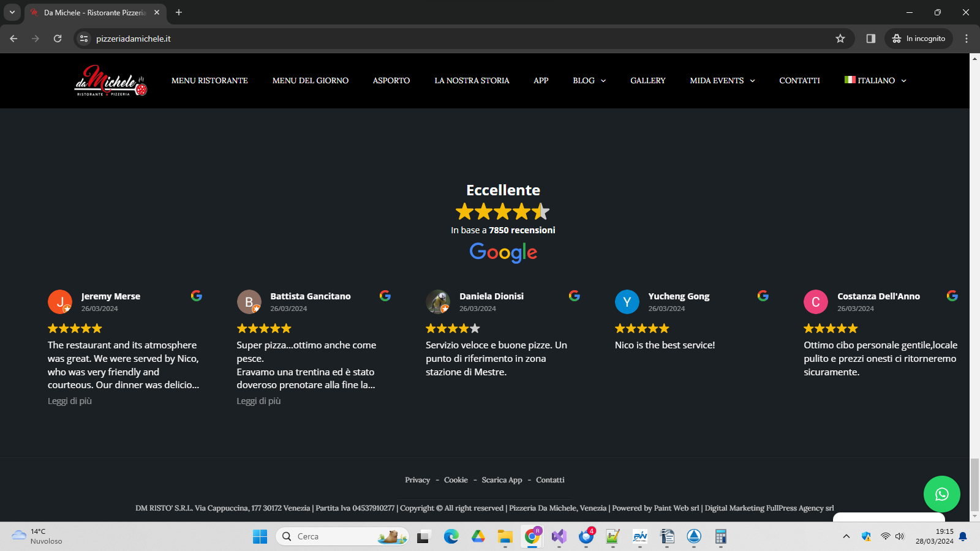Read more of Battista Gancitano's review

(258, 401)
